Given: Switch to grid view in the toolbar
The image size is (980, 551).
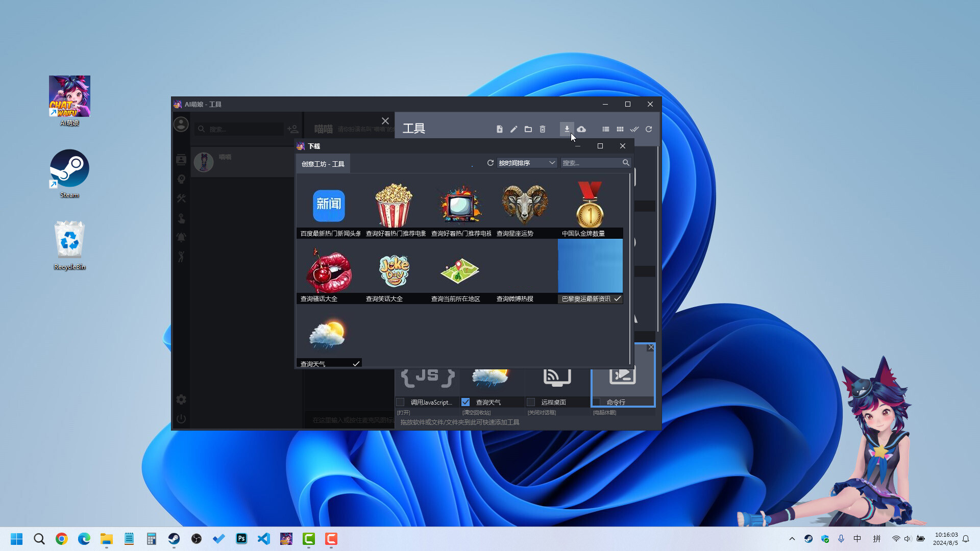Looking at the screenshot, I should pyautogui.click(x=620, y=129).
